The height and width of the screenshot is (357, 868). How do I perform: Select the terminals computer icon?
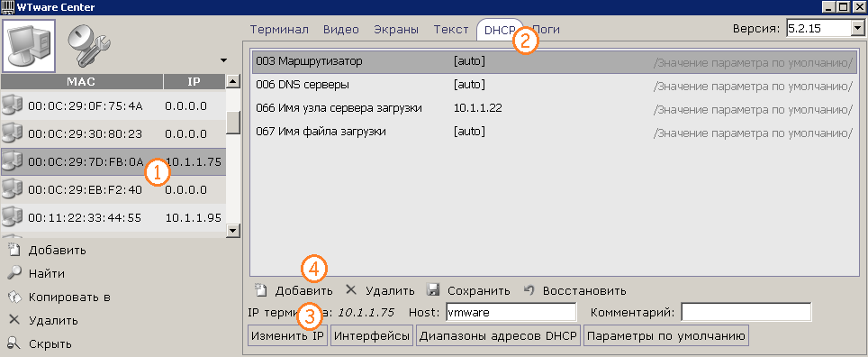coord(29,46)
